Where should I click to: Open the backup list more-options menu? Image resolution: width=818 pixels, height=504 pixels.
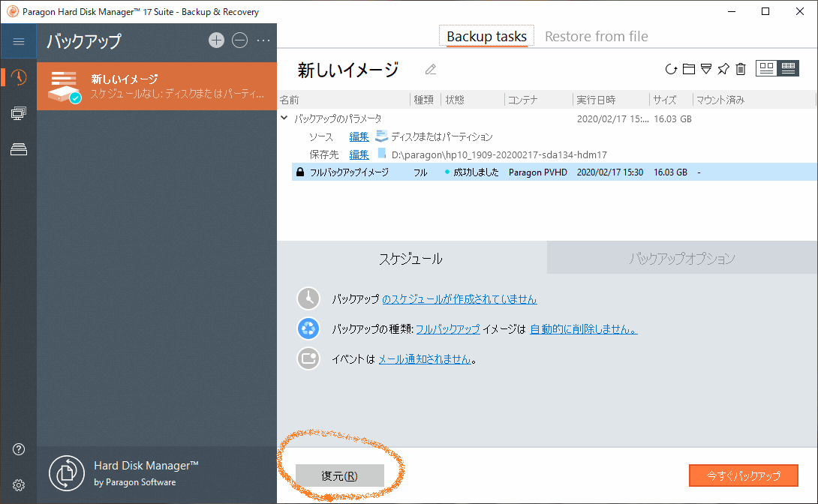click(x=263, y=42)
